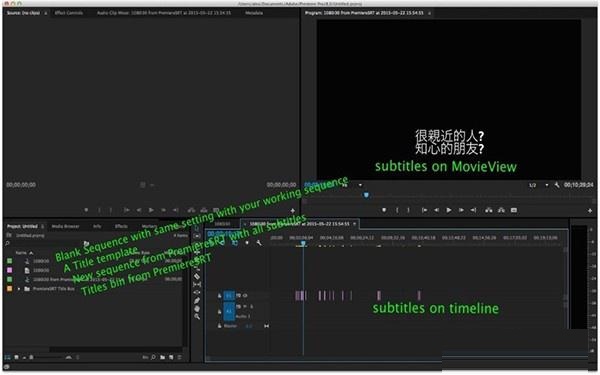The height and width of the screenshot is (375, 600).
Task: Step forward one frame in Program monitor
Action: (461, 210)
